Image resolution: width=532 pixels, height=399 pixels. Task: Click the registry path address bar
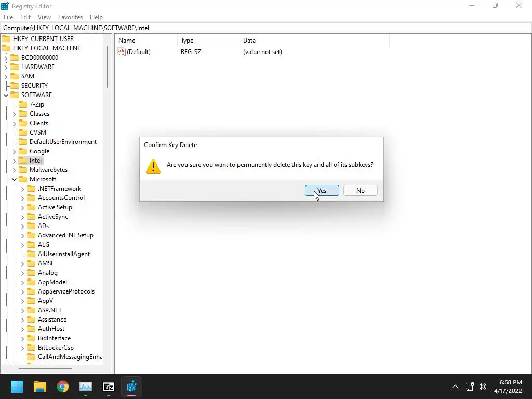[x=266, y=28]
